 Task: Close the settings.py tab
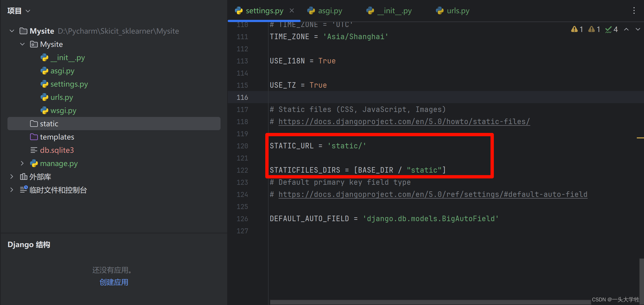tap(292, 10)
